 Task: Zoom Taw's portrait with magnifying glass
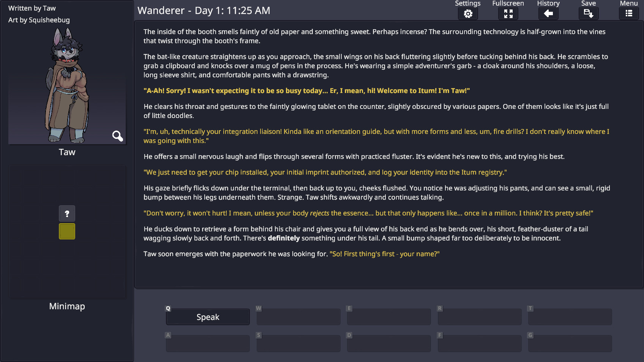tap(117, 136)
